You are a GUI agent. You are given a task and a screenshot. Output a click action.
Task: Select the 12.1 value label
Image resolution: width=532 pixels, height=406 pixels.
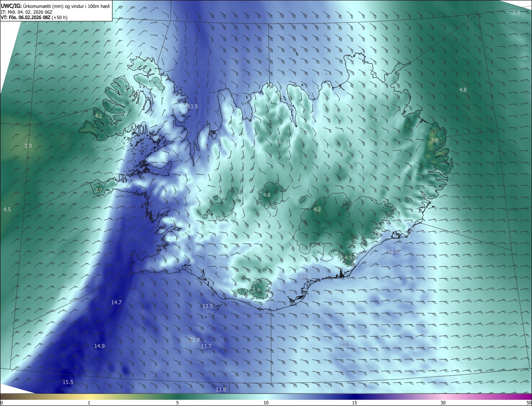[346, 345]
